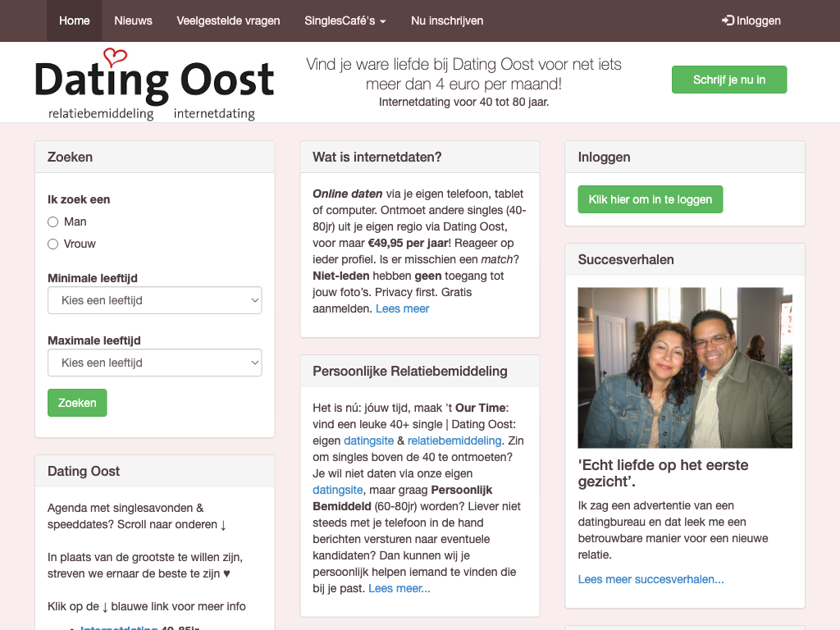This screenshot has height=630, width=840.
Task: Click the Succesverhalen panel heading
Action: click(626, 260)
